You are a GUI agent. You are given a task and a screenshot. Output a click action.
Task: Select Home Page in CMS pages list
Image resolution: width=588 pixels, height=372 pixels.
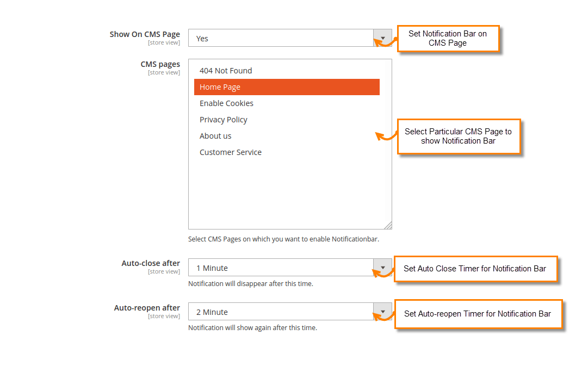(220, 86)
